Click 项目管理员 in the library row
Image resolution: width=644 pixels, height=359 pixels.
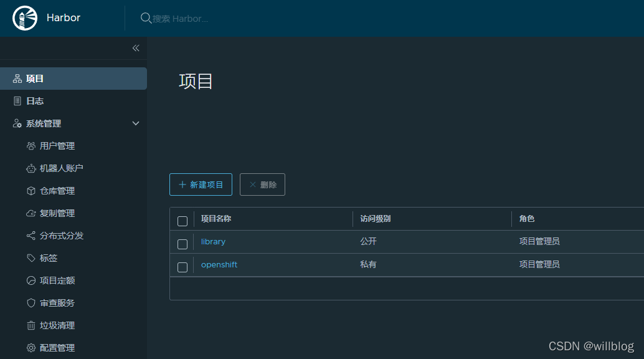539,241
